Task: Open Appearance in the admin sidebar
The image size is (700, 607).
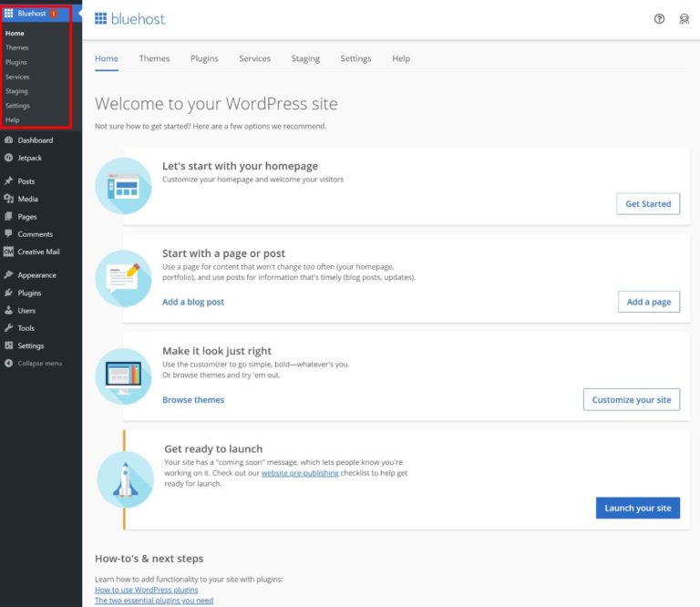Action: pyautogui.click(x=37, y=275)
